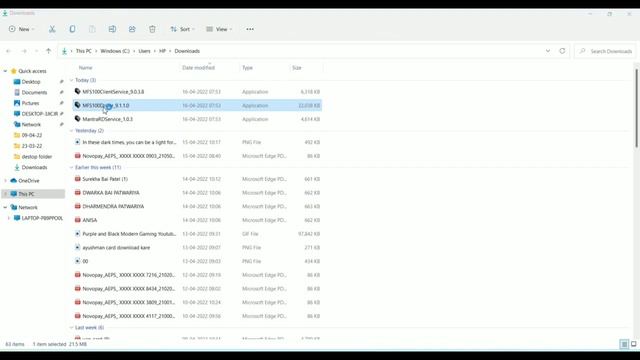Switch to Details view icon in status bar
Screen dimensions: 640x360
tap(624, 344)
